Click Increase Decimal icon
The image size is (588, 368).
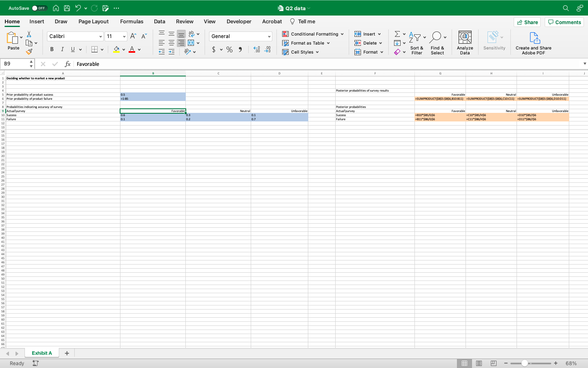coord(257,49)
